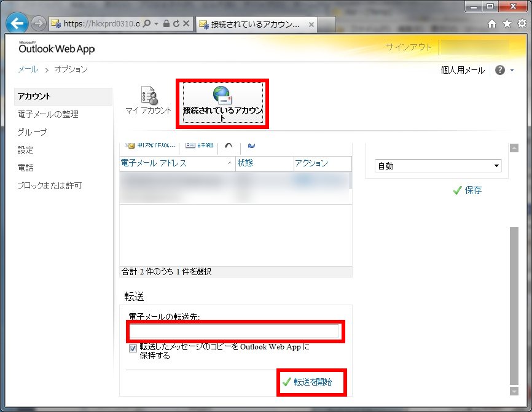
Task: Click the page scrollbar down arrow
Action: pyautogui.click(x=514, y=391)
